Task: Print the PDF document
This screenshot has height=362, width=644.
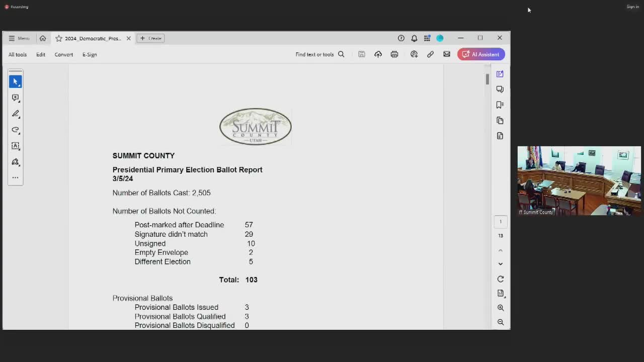Action: coord(394,54)
